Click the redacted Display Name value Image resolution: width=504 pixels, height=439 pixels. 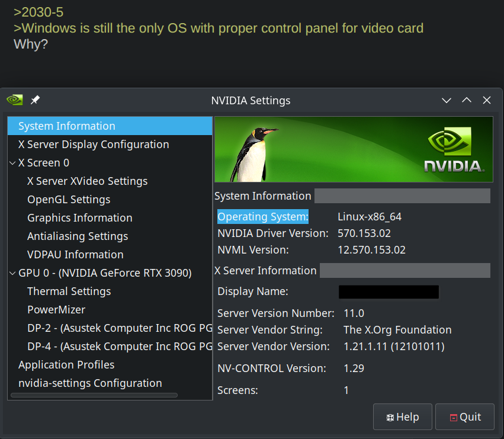click(389, 291)
